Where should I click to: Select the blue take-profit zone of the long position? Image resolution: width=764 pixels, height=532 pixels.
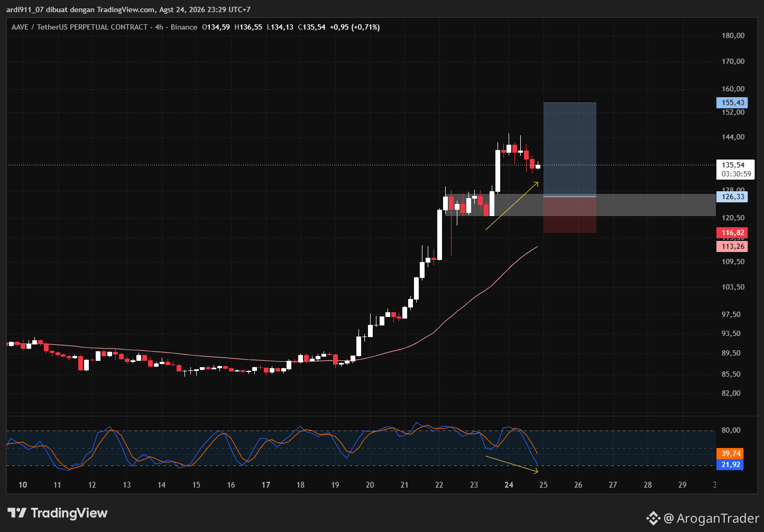tap(570, 150)
